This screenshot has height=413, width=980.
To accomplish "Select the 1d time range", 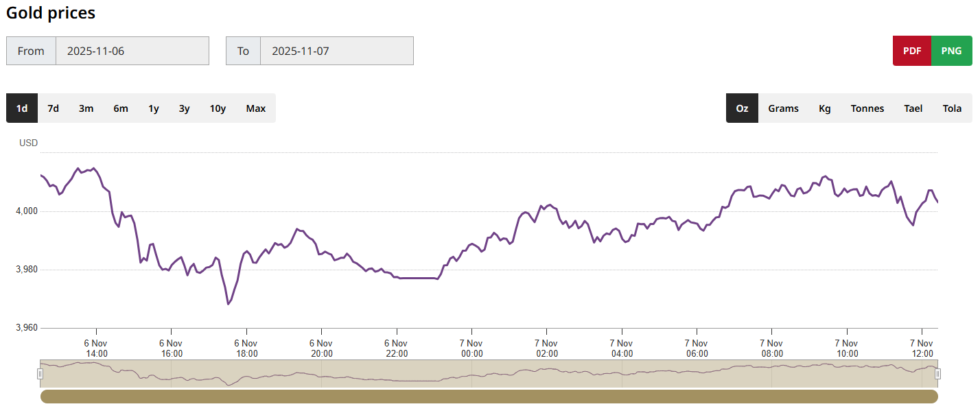I will 22,108.
